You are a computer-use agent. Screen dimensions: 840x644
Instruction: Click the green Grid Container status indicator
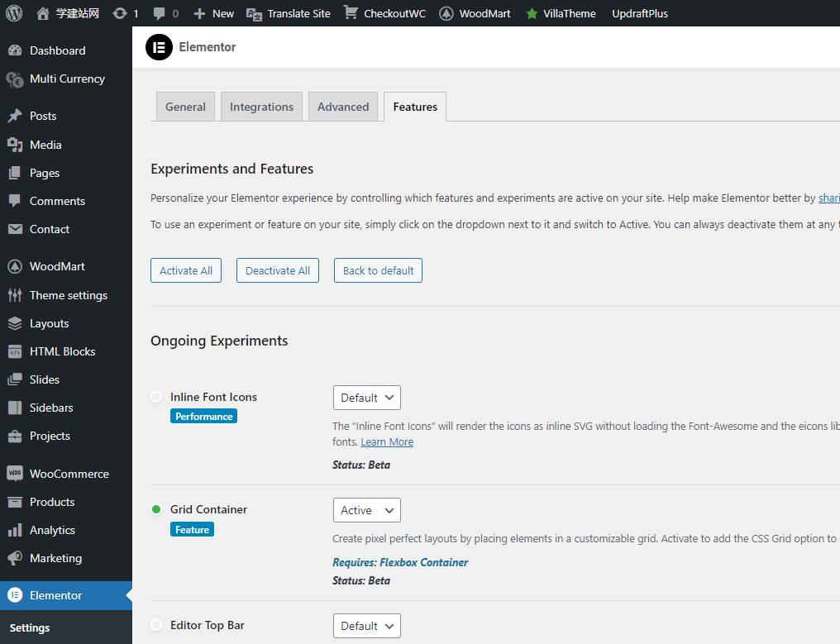(156, 509)
